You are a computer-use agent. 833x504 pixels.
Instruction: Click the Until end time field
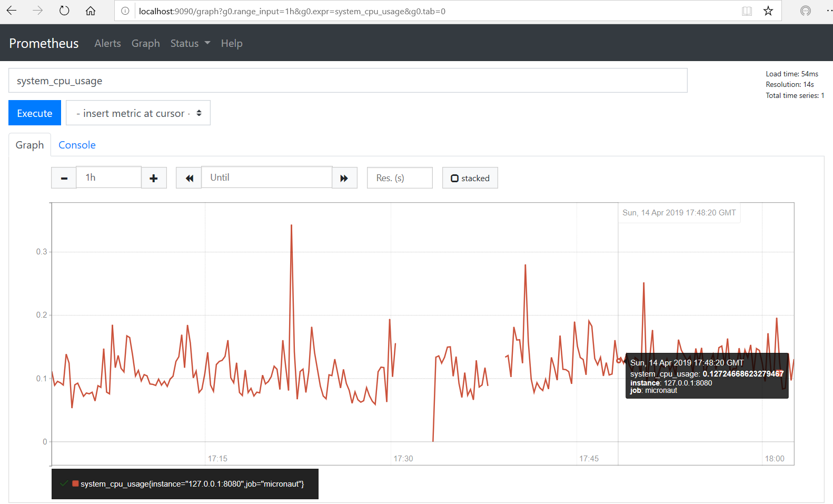(x=266, y=177)
